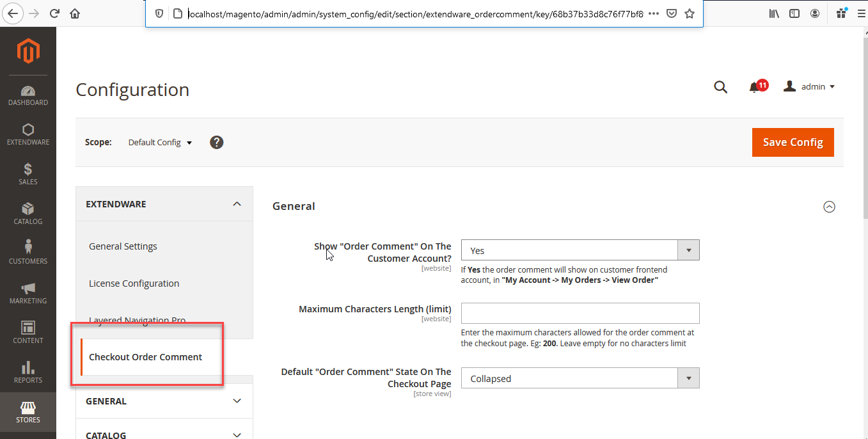Click the Firefox extension icon next to account
Screen dimensions: 868x439
841,13
